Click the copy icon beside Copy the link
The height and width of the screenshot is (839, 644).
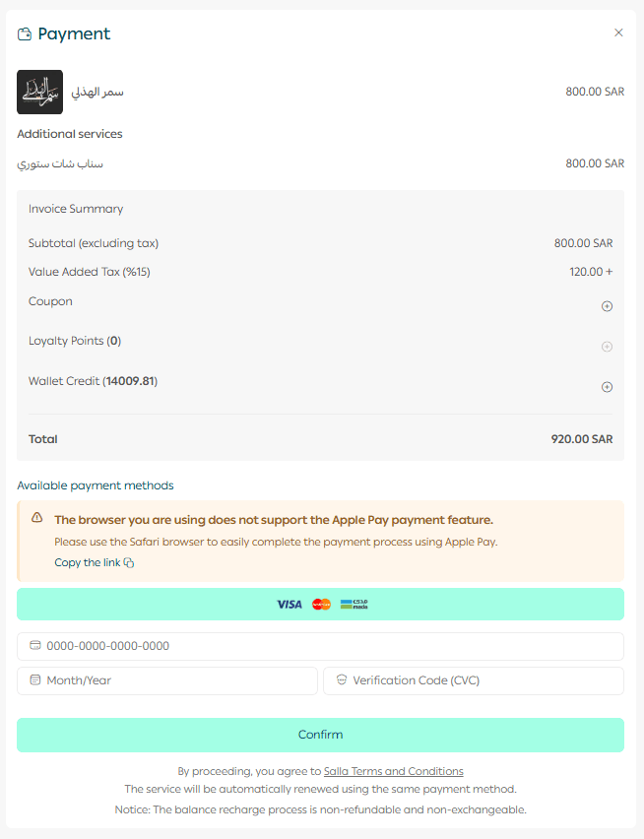coord(129,563)
